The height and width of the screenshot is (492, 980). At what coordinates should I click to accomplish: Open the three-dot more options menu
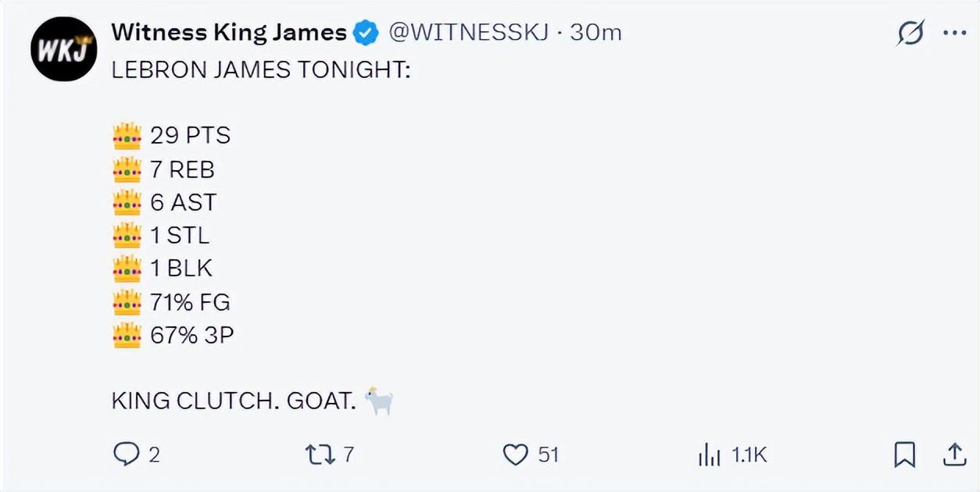click(954, 33)
